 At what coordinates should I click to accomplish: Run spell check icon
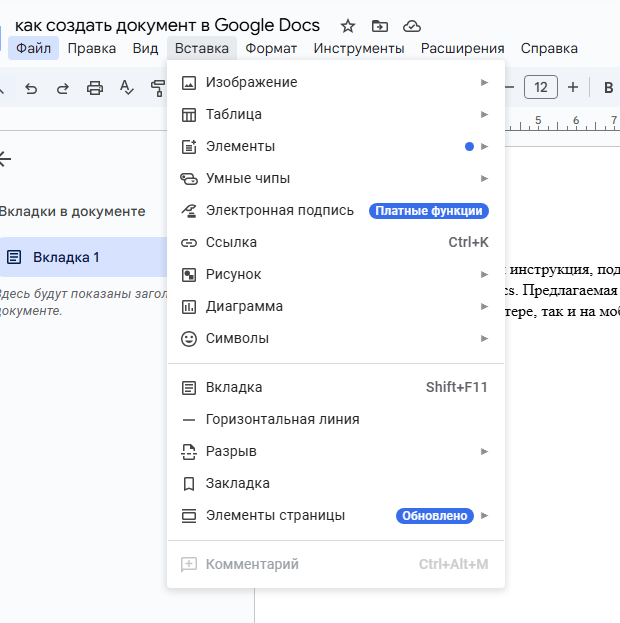(x=126, y=88)
